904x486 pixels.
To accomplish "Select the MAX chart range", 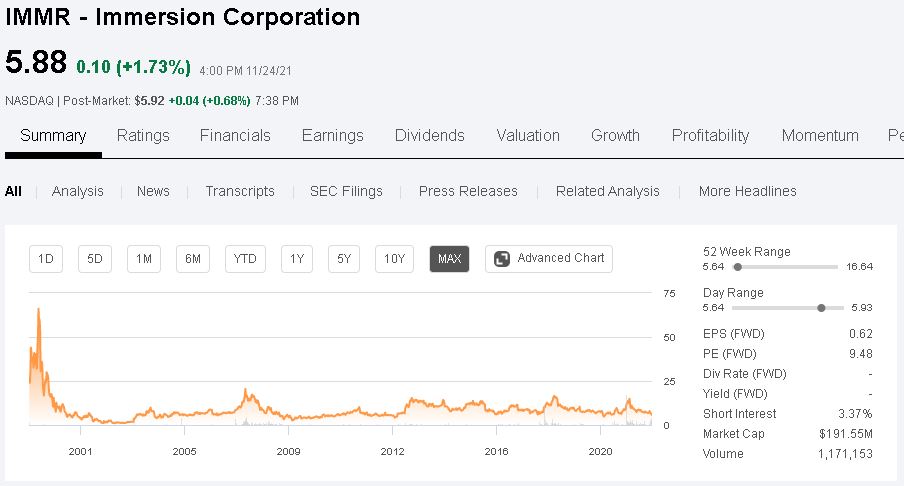I will (450, 259).
